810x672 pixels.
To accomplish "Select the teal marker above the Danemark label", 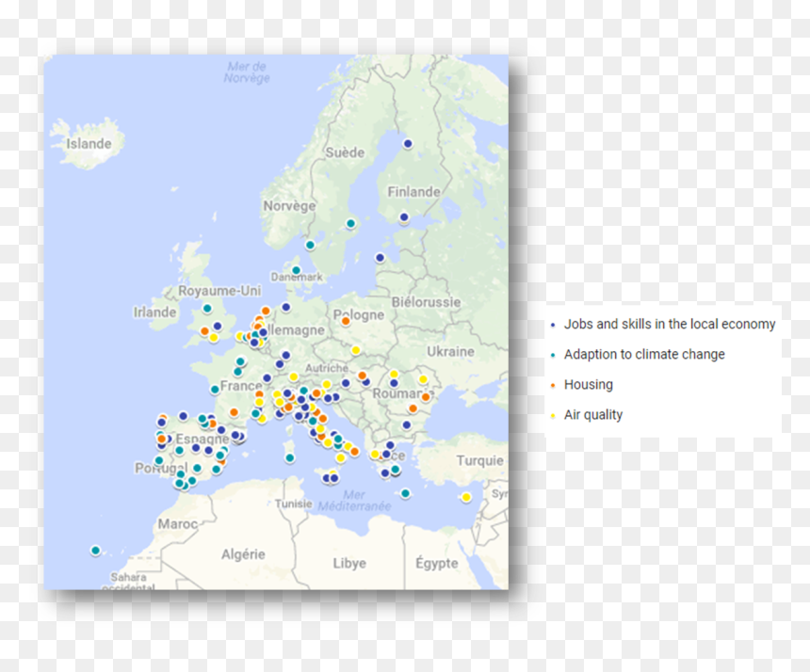I will pyautogui.click(x=296, y=270).
